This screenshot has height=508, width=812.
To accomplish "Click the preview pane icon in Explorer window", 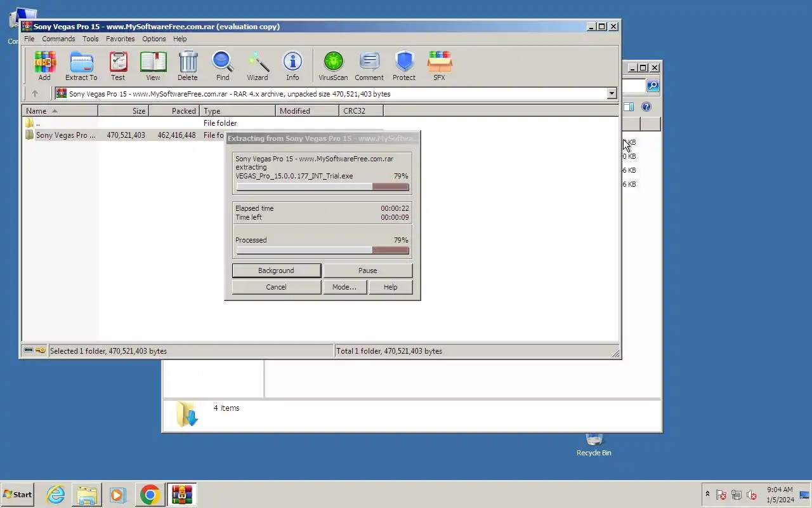I will point(629,107).
